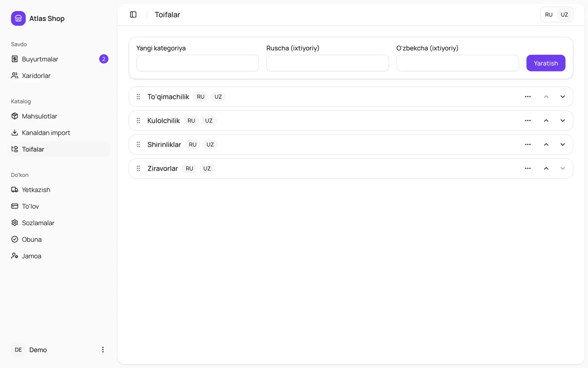Open To'lov settings
The image size is (588, 368).
(59, 206)
